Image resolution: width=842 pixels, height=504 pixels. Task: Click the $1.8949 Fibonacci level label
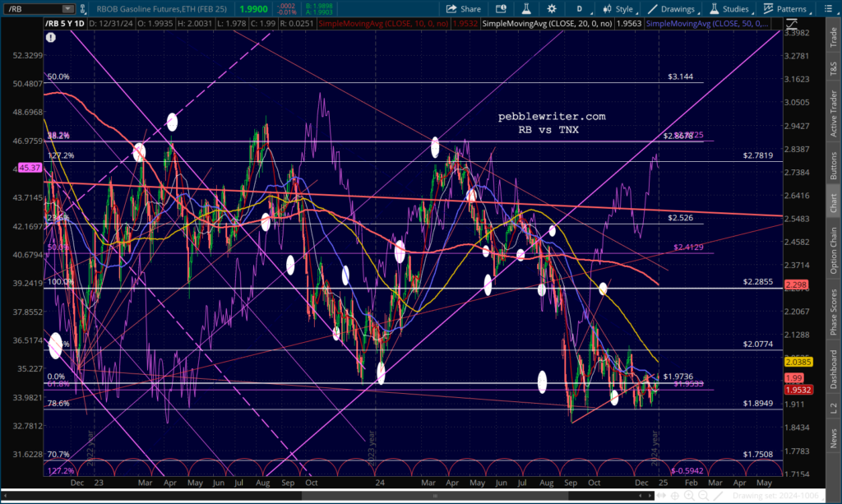757,403
